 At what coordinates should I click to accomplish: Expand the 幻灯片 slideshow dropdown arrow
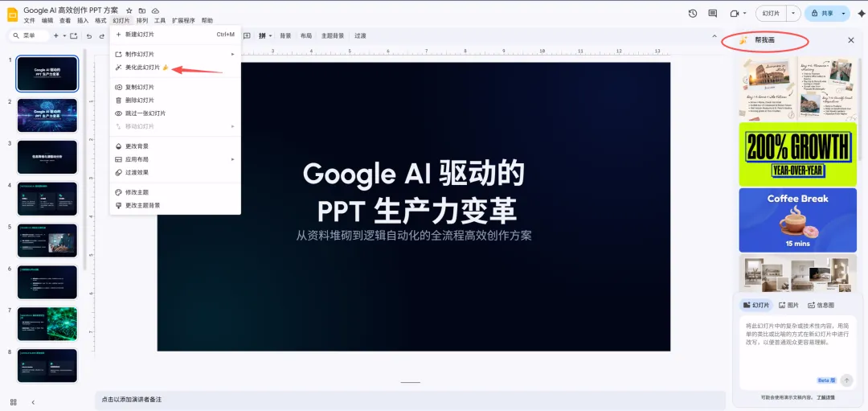coord(794,14)
